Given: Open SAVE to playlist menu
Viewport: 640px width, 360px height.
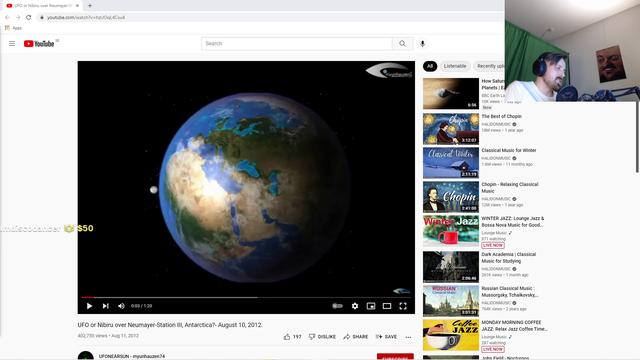Looking at the screenshot, I should tap(386, 337).
